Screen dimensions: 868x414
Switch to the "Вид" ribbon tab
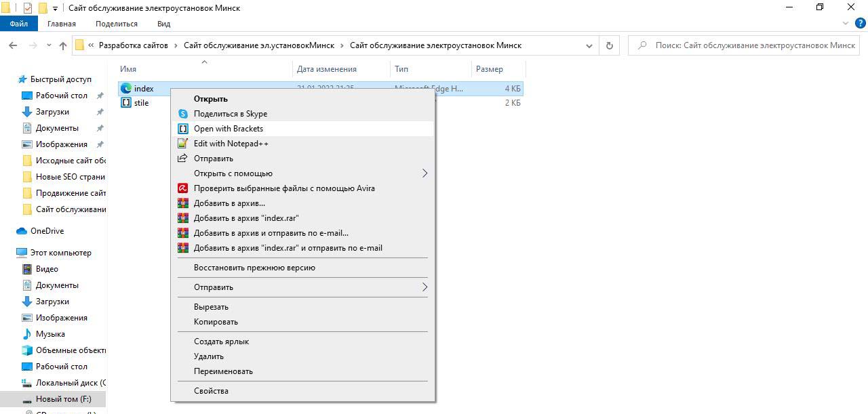[163, 24]
